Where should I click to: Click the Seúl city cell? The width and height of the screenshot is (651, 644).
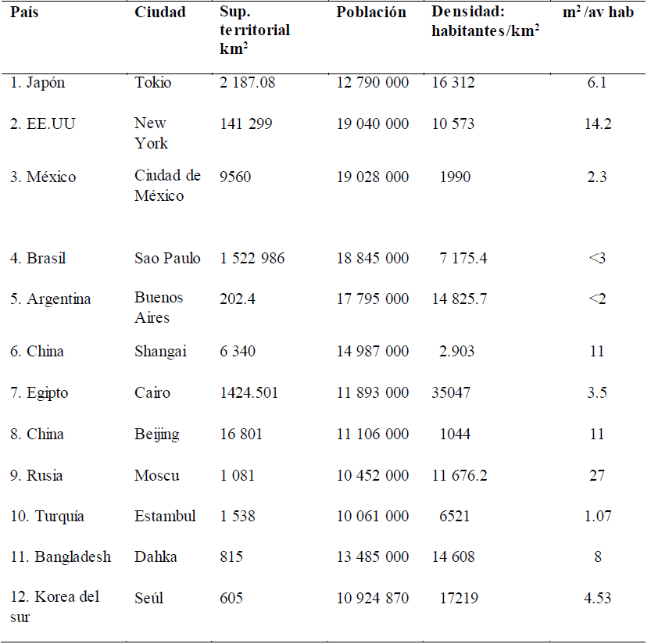pos(149,598)
